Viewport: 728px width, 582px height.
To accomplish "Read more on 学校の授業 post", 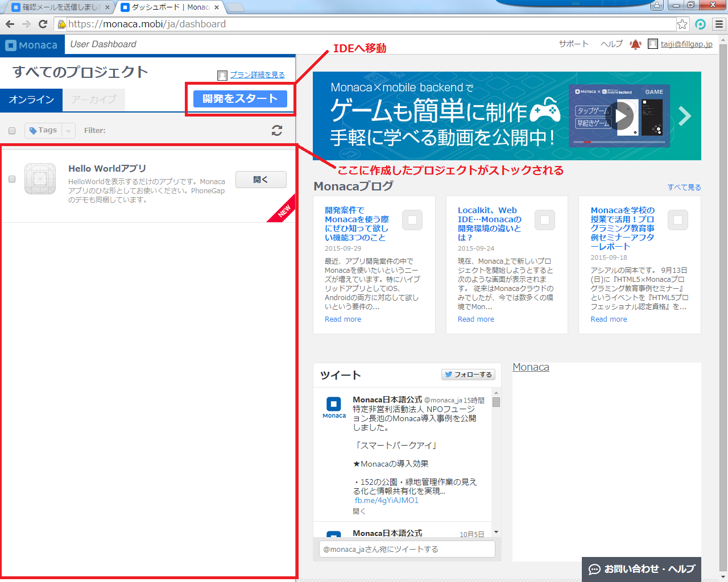I will coord(609,319).
